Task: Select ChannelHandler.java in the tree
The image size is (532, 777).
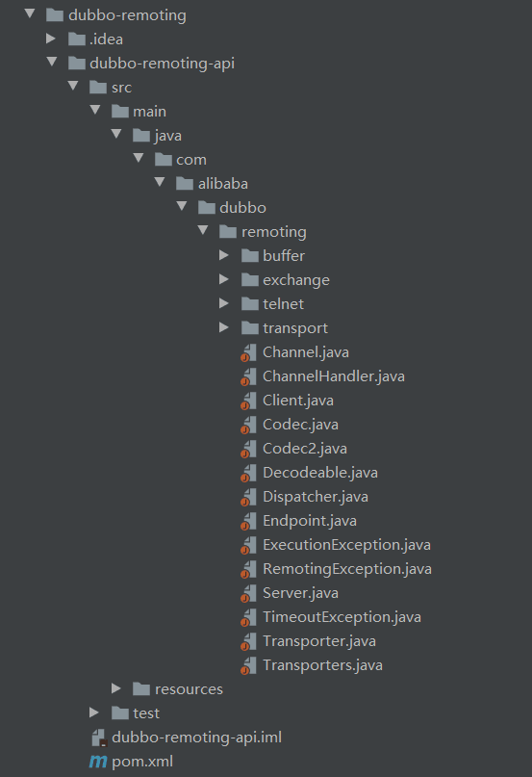Action: tap(334, 376)
